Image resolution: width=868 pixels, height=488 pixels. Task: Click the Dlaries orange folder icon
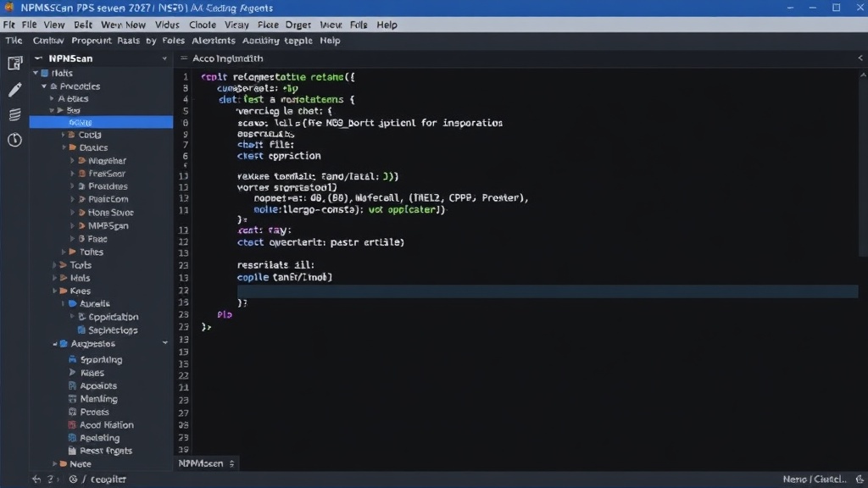pos(73,147)
